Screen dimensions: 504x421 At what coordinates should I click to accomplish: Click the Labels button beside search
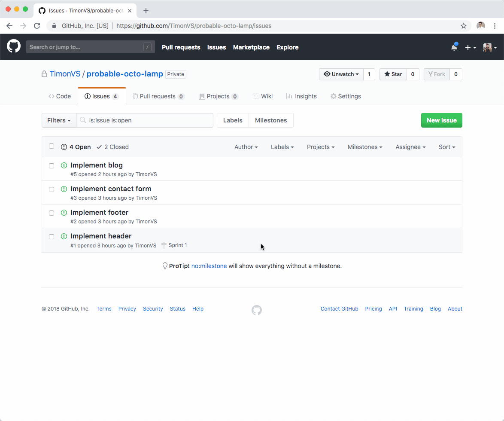233,120
